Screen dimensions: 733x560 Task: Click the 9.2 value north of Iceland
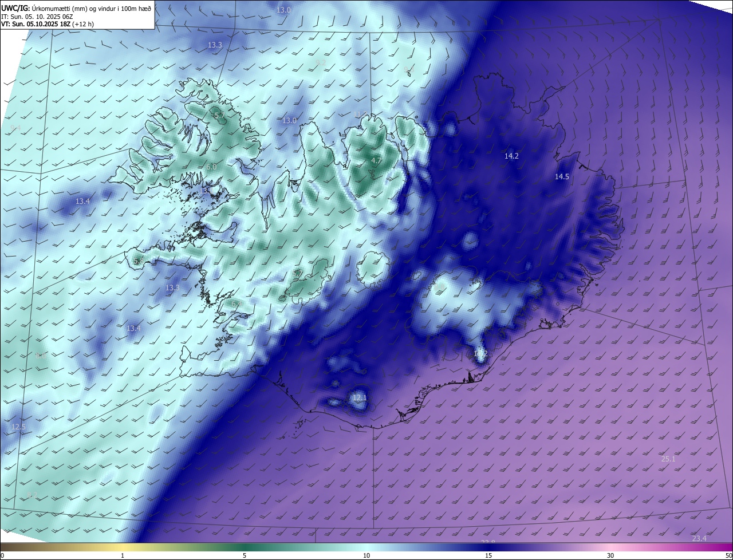coord(321,62)
